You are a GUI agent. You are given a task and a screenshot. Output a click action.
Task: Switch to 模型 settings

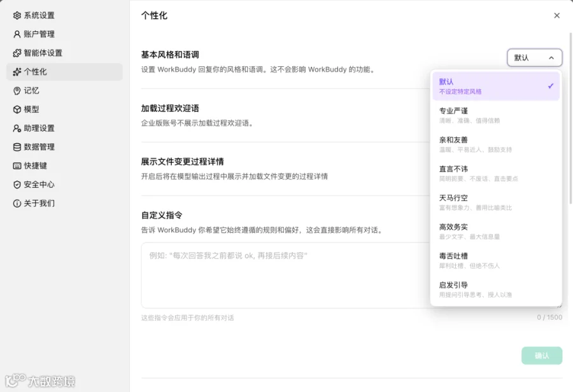(64, 109)
